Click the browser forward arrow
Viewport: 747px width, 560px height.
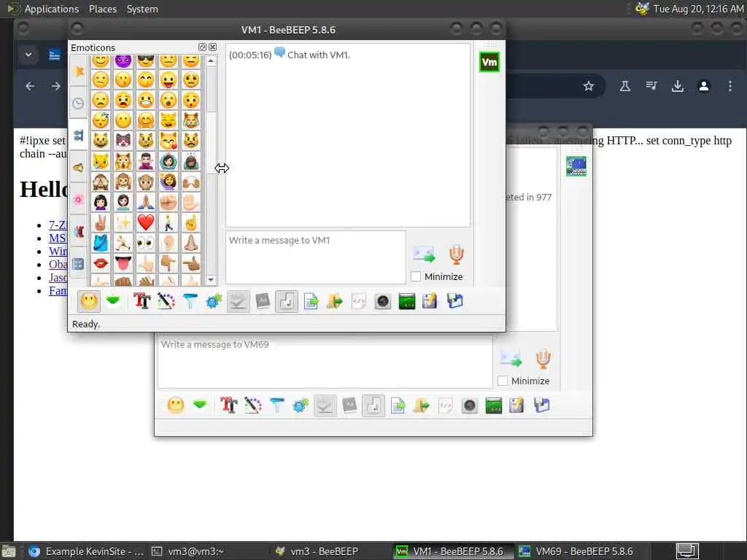[56, 86]
